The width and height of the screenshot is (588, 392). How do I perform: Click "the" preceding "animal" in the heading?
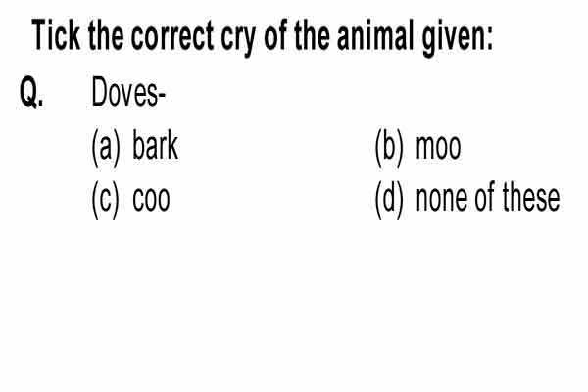pyautogui.click(x=312, y=35)
